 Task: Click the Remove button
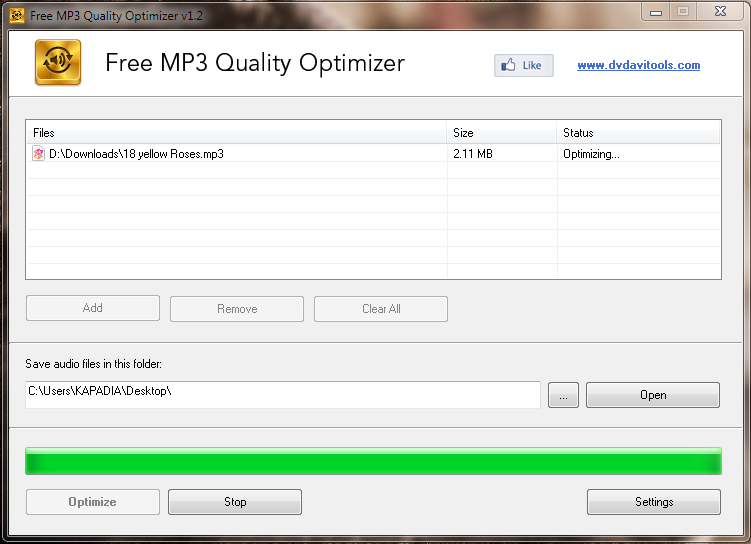point(237,309)
